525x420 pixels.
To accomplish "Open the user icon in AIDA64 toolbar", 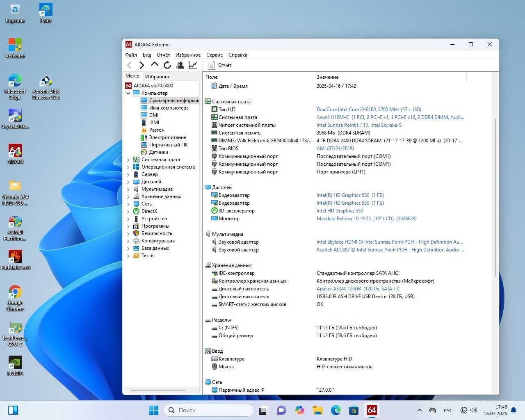I will 180,65.
